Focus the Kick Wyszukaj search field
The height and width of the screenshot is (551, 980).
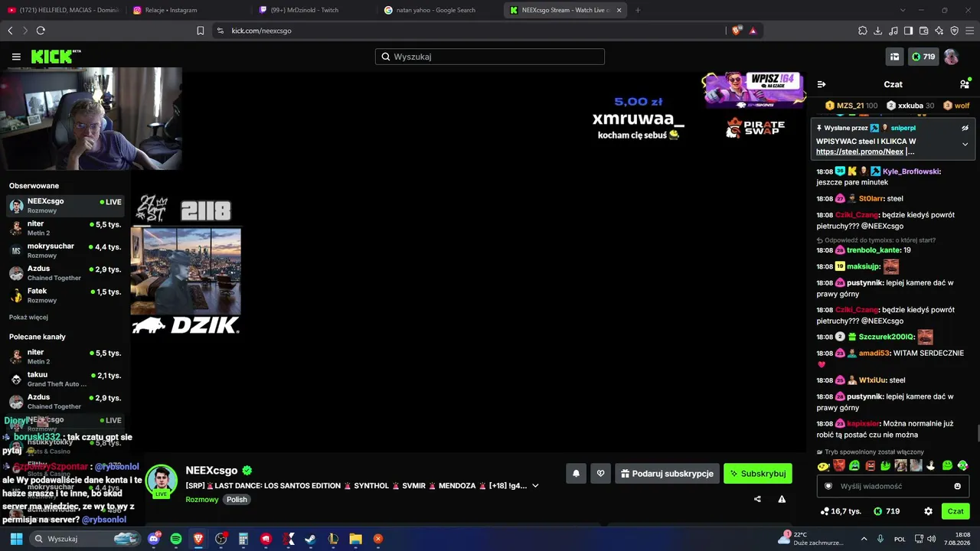490,57
